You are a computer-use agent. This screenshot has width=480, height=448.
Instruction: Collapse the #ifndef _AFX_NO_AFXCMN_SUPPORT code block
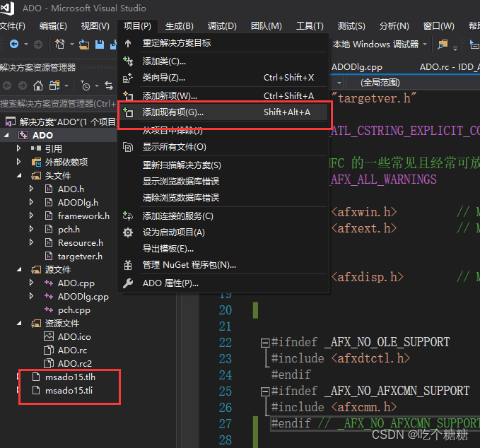[265, 391]
